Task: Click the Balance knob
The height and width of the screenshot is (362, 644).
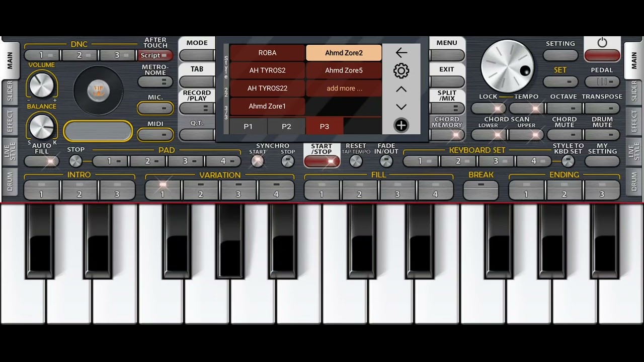Action: [x=42, y=126]
